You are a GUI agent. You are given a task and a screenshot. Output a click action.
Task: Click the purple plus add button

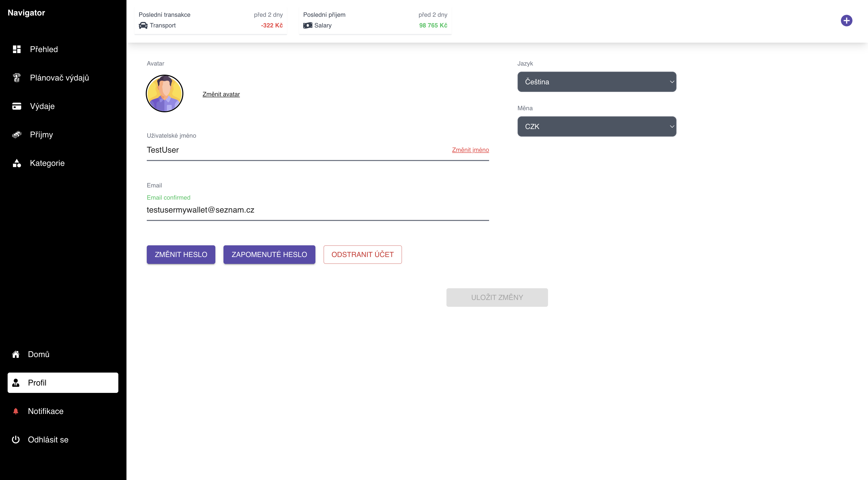coord(846,21)
